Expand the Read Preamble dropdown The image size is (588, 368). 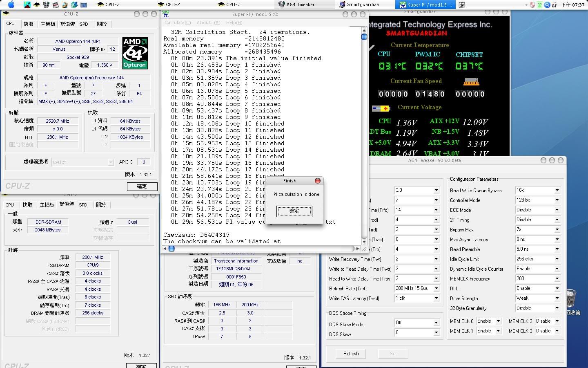tap(538, 249)
